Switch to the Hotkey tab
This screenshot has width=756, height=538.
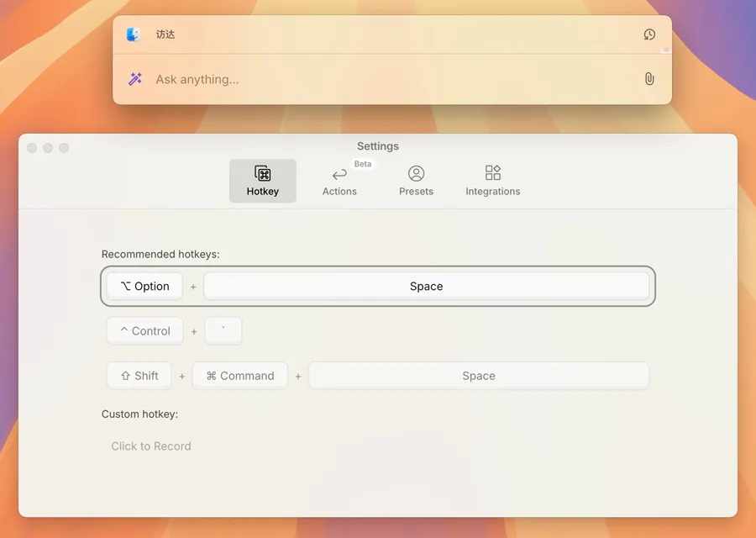tap(263, 181)
